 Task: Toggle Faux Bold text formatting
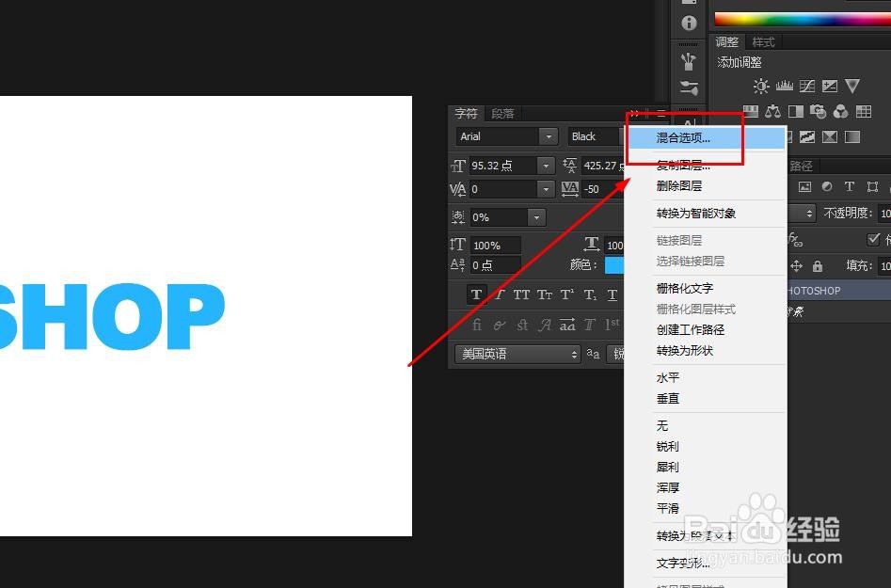click(477, 294)
